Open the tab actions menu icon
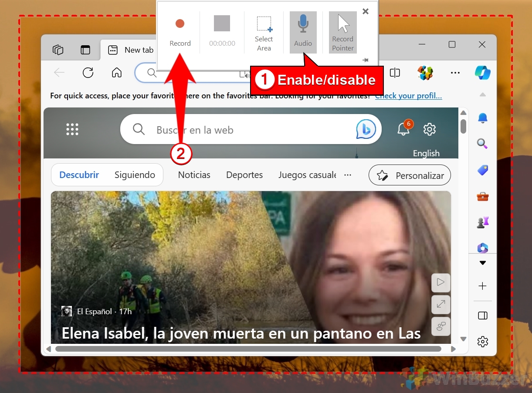This screenshot has height=393, width=532. coord(85,50)
